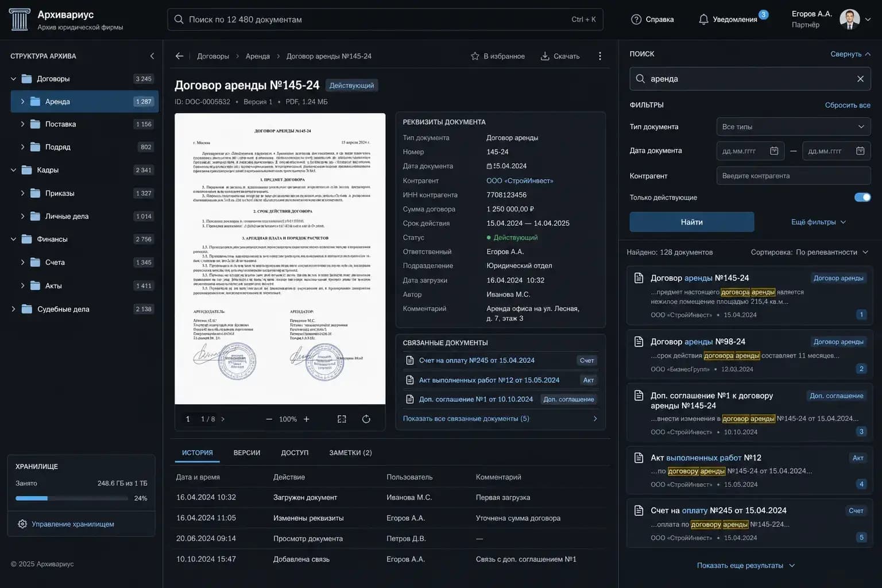This screenshot has width=882, height=588.
Task: Open the Уведомления bell icon
Action: (703, 20)
